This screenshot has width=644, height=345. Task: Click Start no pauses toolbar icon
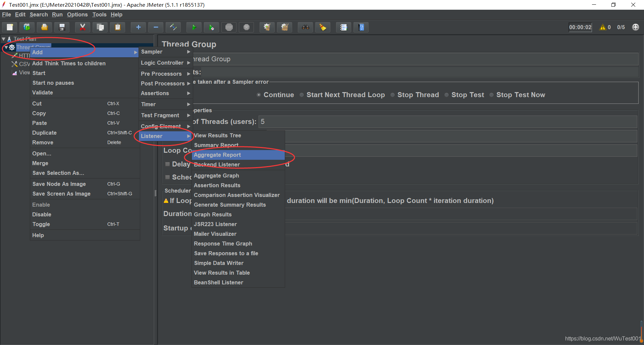tap(211, 27)
